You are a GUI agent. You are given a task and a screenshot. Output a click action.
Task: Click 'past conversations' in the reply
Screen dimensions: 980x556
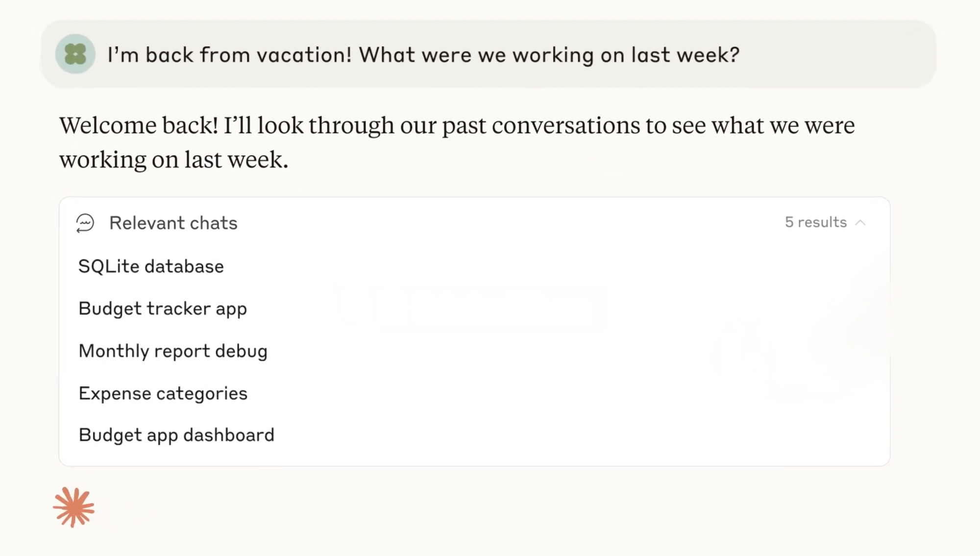540,125
